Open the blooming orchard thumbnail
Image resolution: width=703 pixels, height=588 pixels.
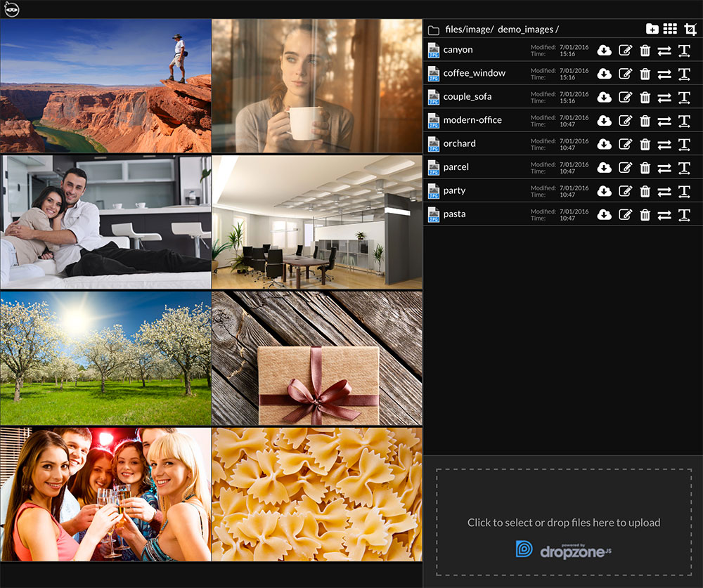point(106,358)
